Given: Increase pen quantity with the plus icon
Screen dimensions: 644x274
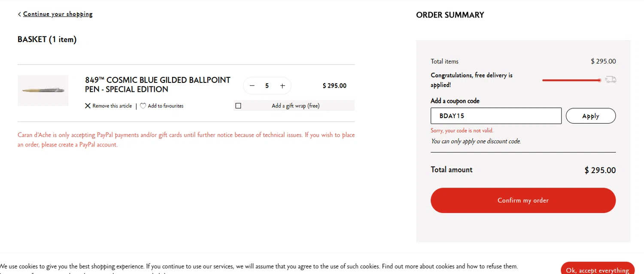Looking at the screenshot, I should point(283,86).
